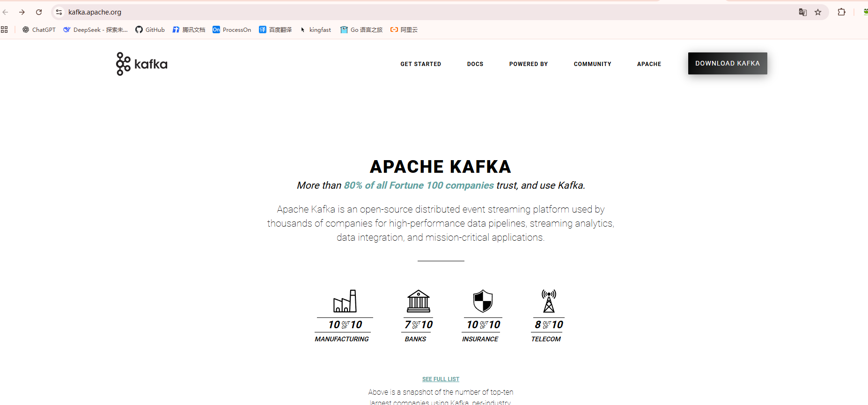Click the INSURANCE label
Image resolution: width=868 pixels, height=405 pixels.
click(480, 339)
